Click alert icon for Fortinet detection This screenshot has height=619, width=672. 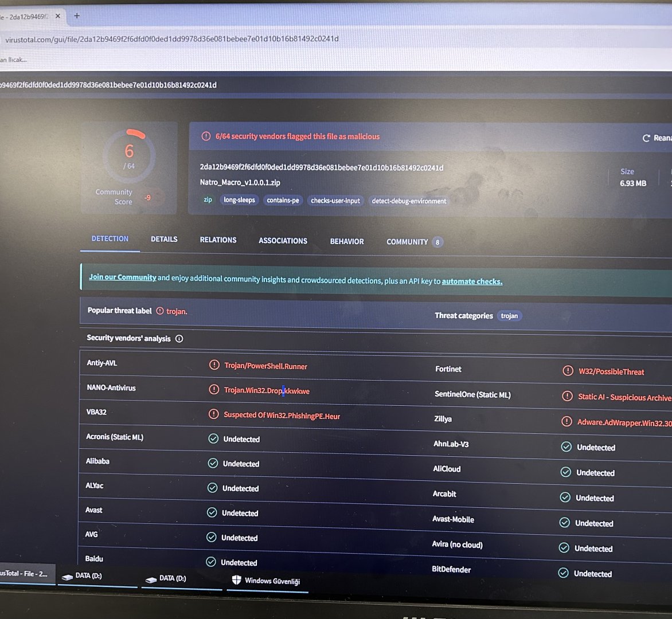point(568,371)
